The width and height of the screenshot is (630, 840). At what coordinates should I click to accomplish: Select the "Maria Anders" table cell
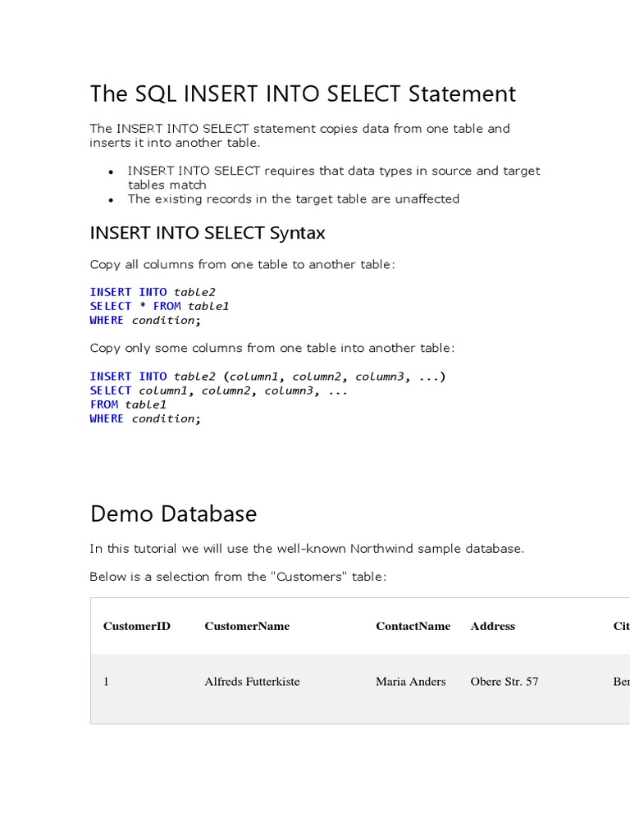click(410, 682)
